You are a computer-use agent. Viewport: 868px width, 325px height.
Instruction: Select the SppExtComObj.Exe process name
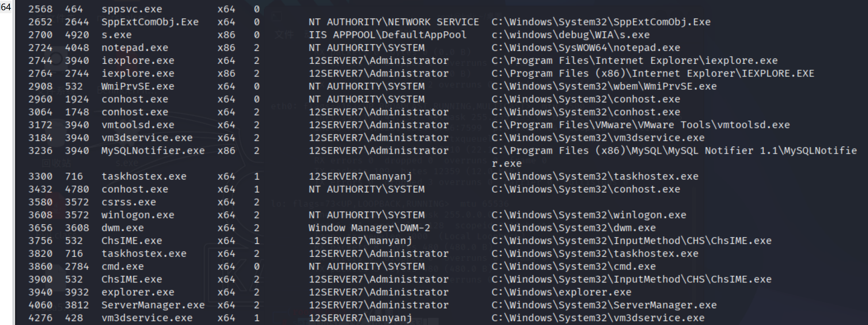point(150,22)
